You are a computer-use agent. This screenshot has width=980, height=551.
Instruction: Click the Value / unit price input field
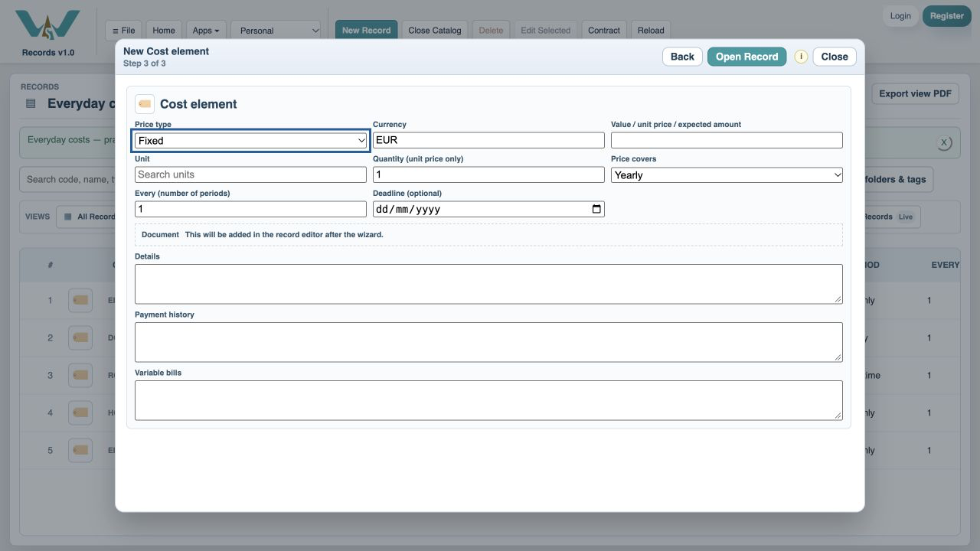[727, 140]
